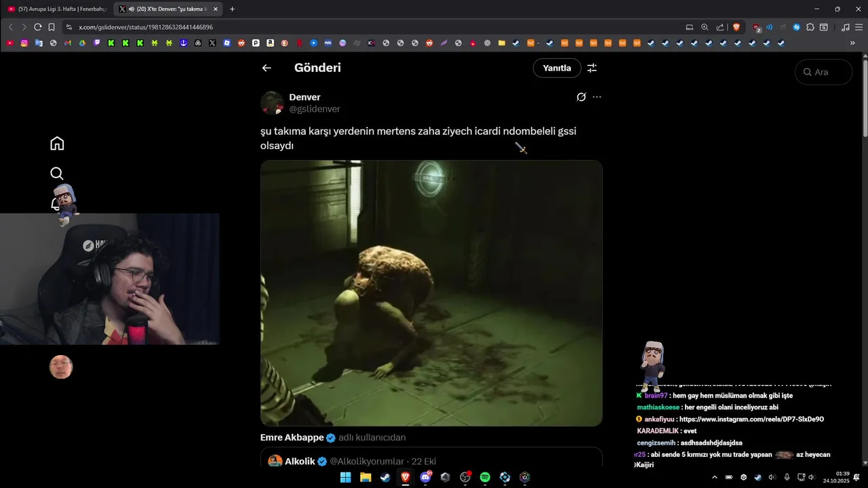Open Spotify from the taskbar
Viewport: 868px width, 488px height.
[485, 477]
